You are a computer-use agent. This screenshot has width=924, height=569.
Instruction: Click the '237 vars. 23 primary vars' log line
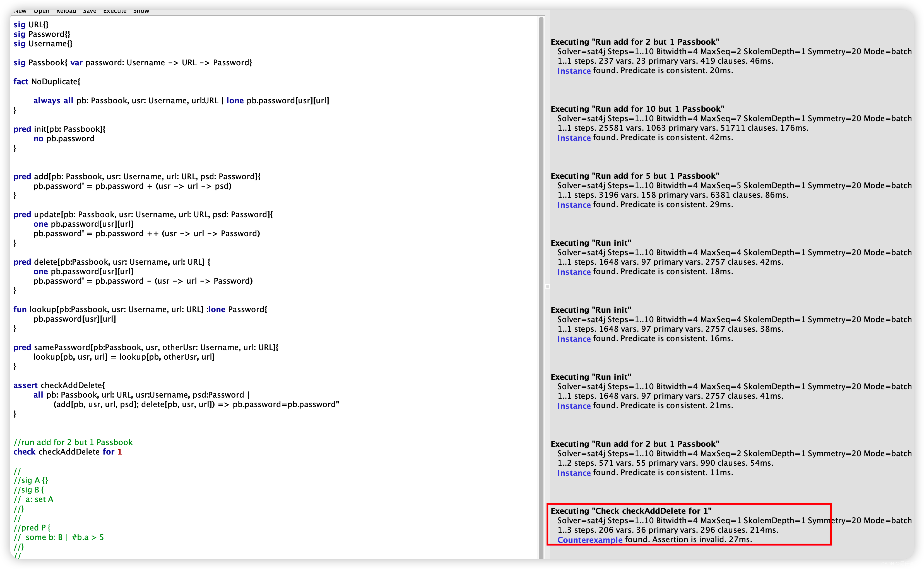pos(665,61)
